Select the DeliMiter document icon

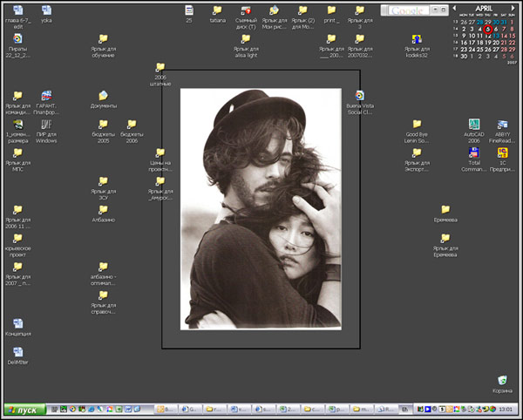pyautogui.click(x=18, y=352)
